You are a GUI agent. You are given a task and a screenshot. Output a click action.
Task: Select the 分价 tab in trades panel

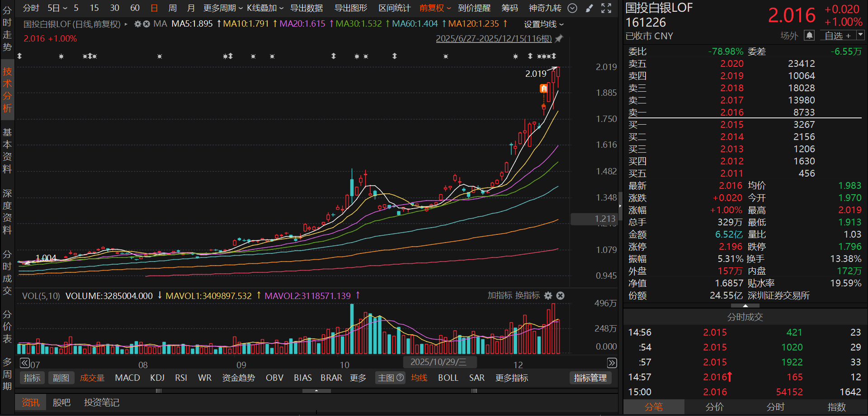pyautogui.click(x=714, y=407)
